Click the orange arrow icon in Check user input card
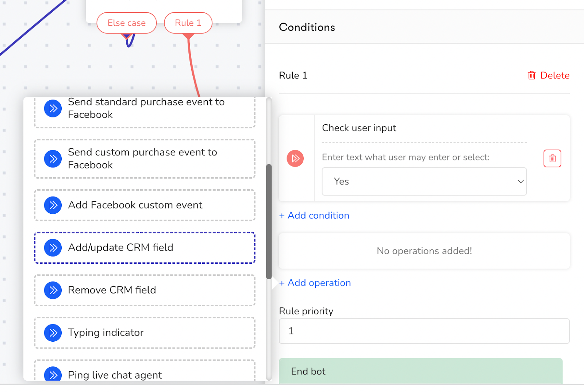584x392 pixels. click(x=295, y=158)
